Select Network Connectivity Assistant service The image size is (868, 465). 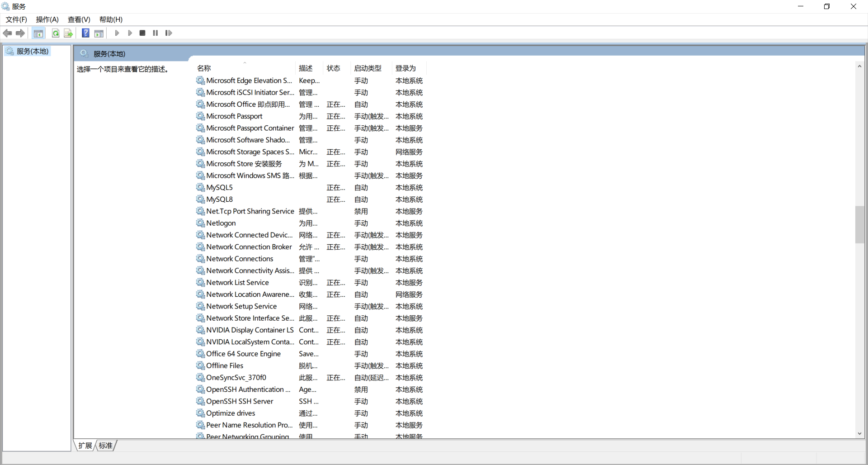250,270
